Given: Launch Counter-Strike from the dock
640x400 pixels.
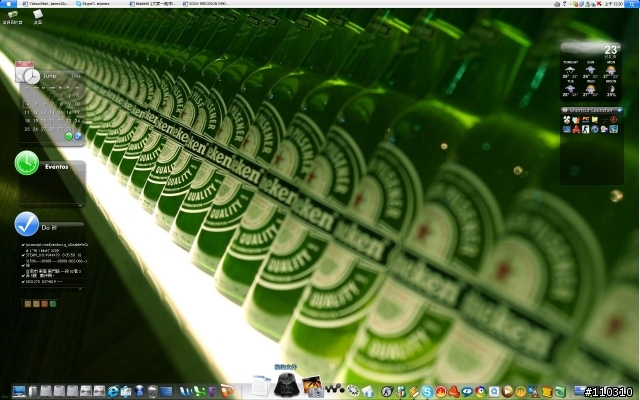Looking at the screenshot, I should tap(387, 392).
